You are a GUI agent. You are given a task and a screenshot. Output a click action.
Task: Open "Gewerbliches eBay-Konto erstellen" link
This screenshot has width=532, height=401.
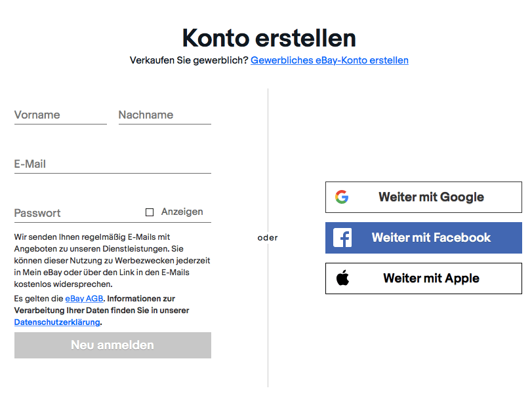[330, 60]
